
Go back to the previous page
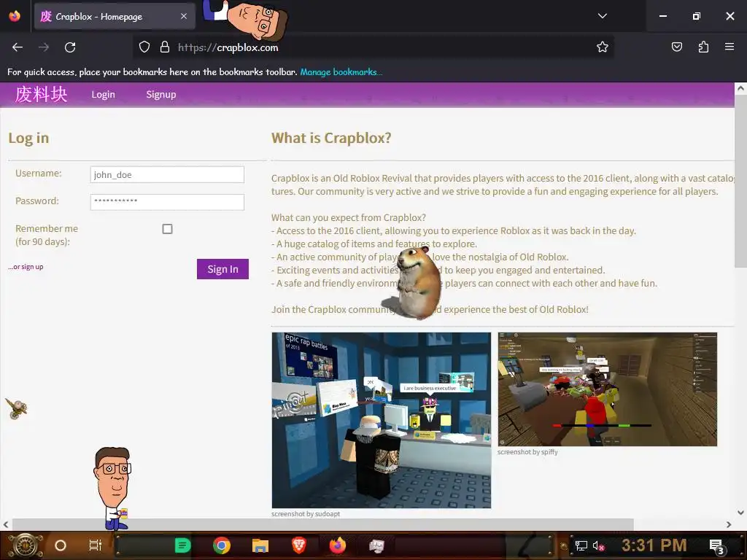(18, 47)
